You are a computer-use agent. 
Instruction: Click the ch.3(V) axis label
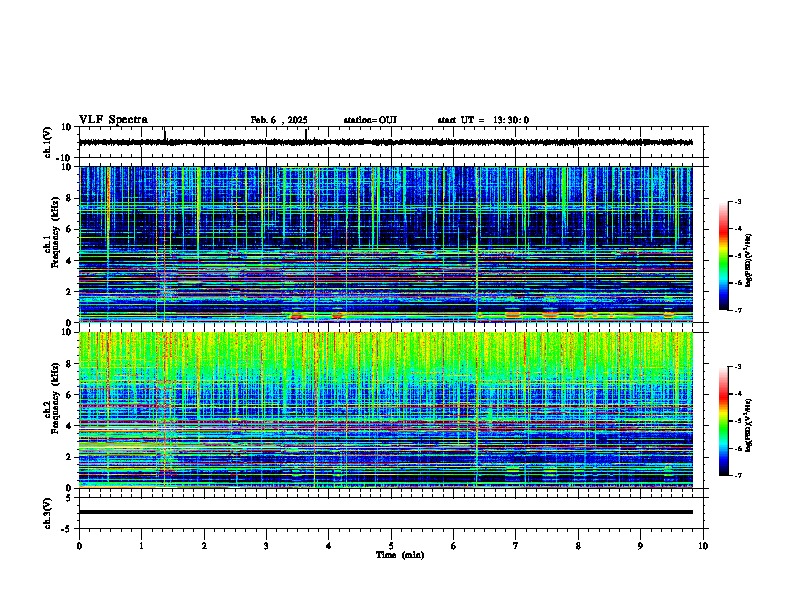(47, 513)
